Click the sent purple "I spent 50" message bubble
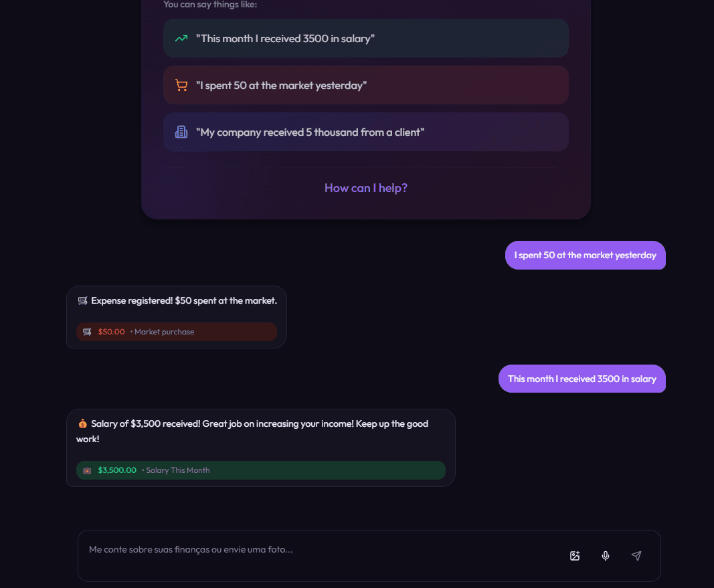This screenshot has height=588, width=714. pos(585,256)
